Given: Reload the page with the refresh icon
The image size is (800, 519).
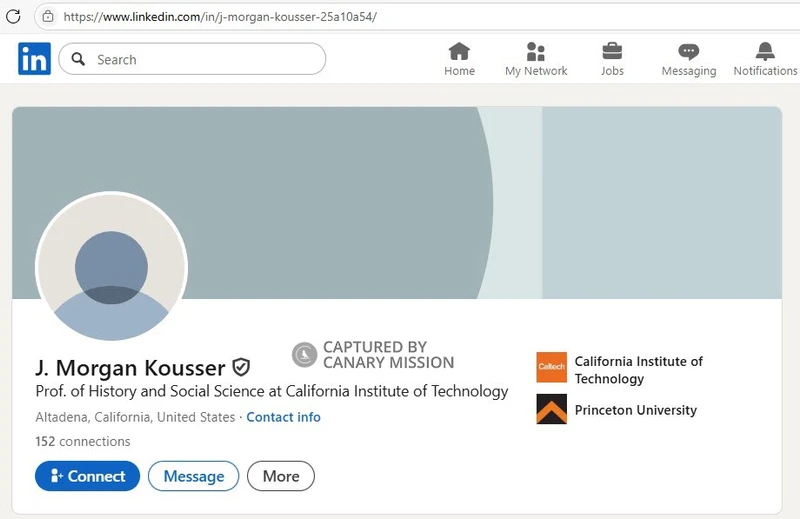Looking at the screenshot, I should [13, 16].
